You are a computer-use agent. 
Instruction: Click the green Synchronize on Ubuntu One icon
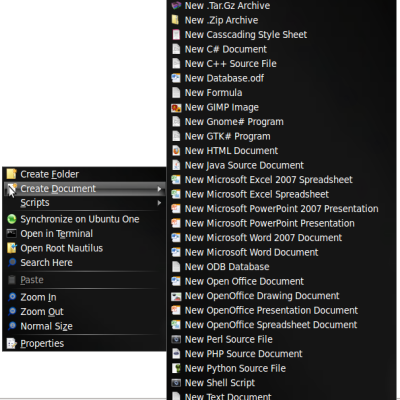(11, 219)
